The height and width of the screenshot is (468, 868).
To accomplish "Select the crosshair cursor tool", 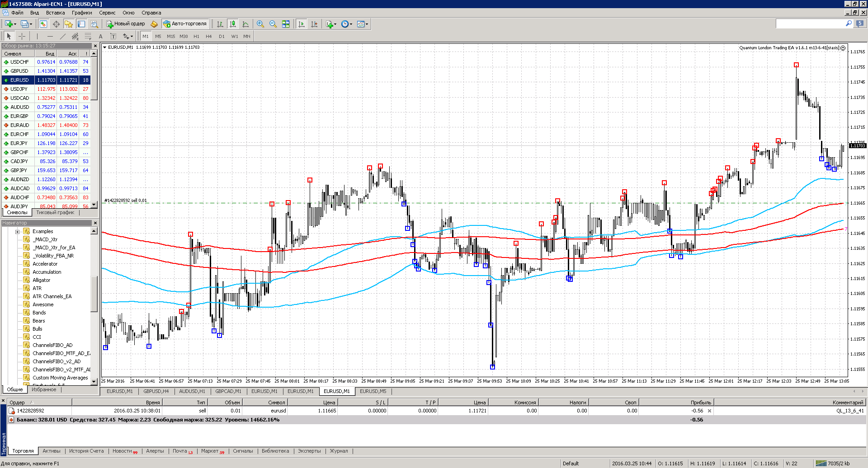I will coord(22,36).
